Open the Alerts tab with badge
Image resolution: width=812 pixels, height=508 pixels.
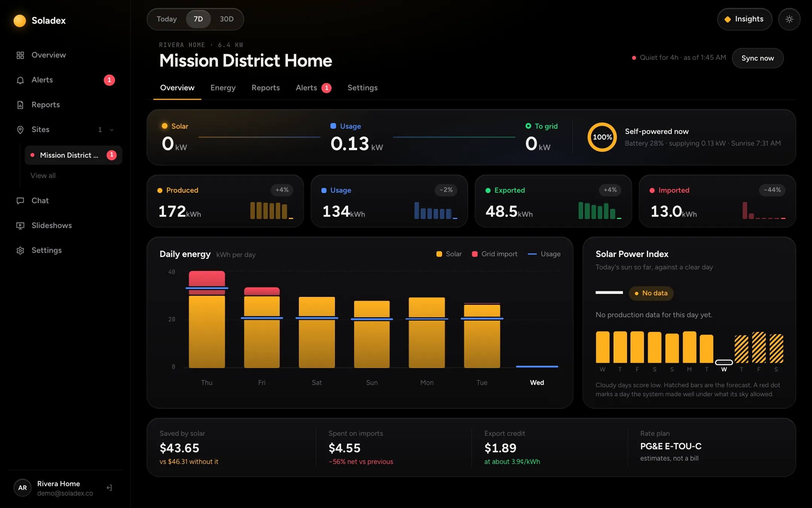[314, 88]
